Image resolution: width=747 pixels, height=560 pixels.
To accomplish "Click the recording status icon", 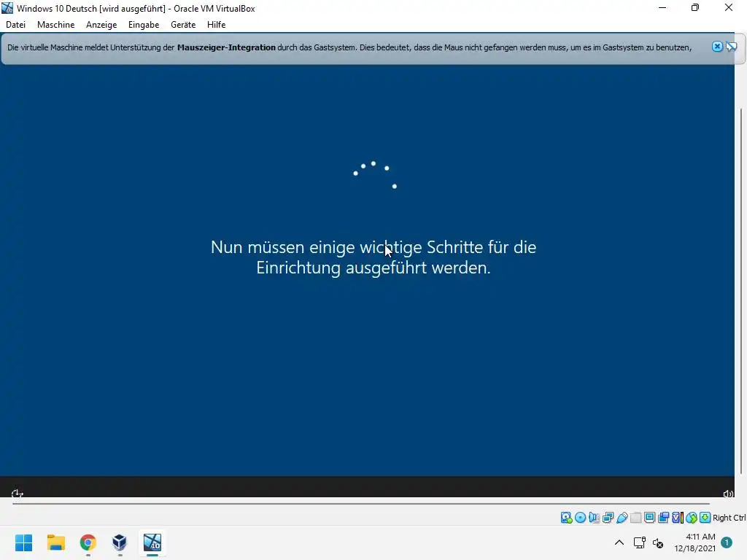I will 663,518.
